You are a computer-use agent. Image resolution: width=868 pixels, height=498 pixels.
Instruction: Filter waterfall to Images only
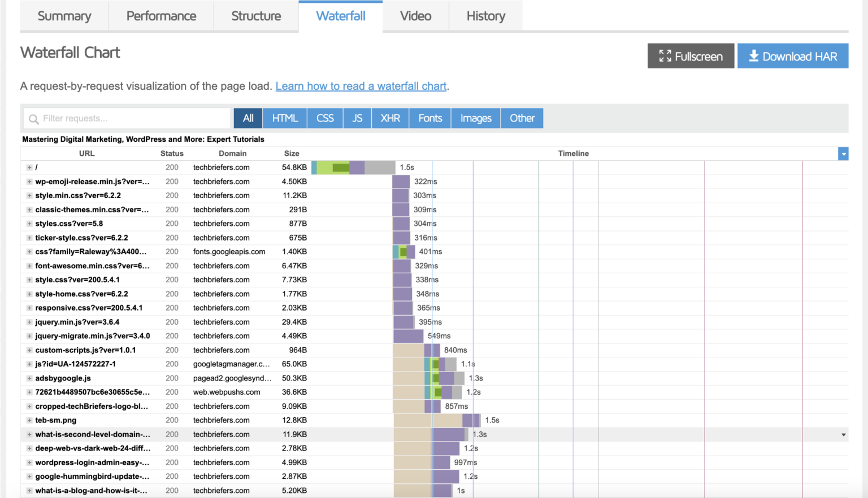click(476, 118)
